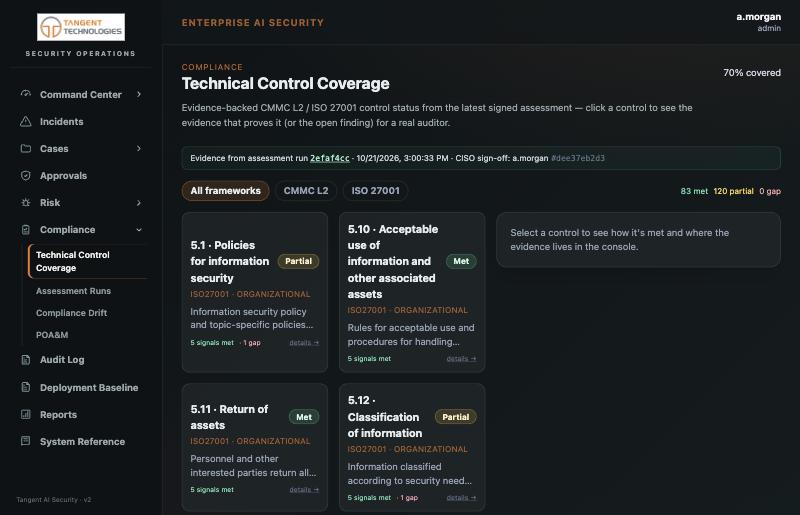Image resolution: width=800 pixels, height=515 pixels.
Task: Click the Deployment Baseline file icon
Action: coord(26,387)
